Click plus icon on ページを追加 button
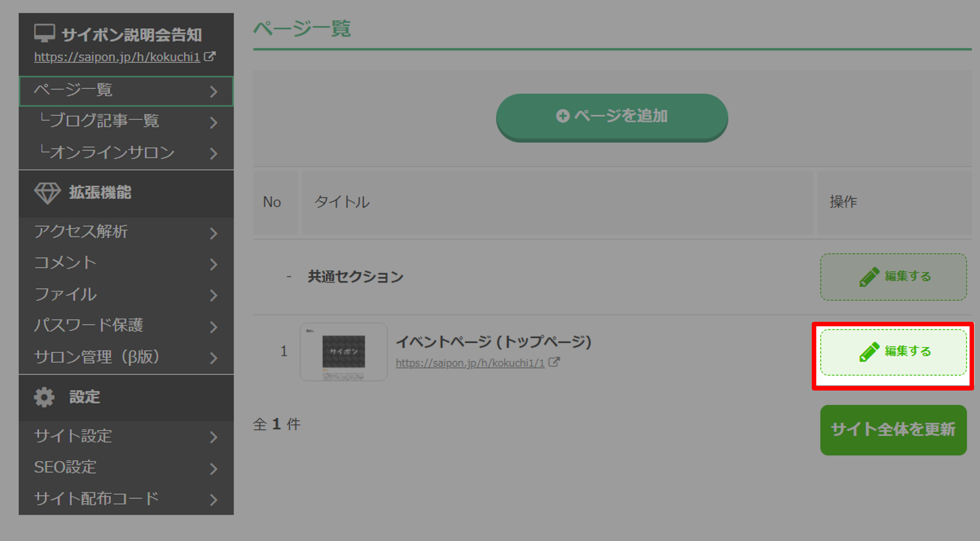Image resolution: width=980 pixels, height=541 pixels. pyautogui.click(x=563, y=116)
